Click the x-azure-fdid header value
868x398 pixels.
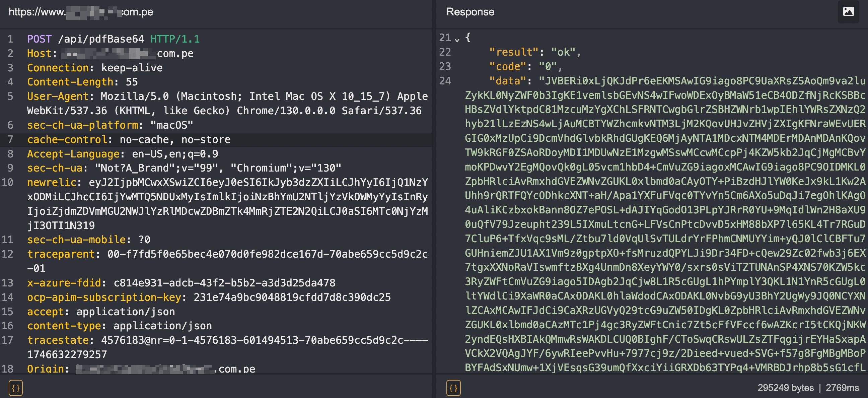tap(224, 283)
